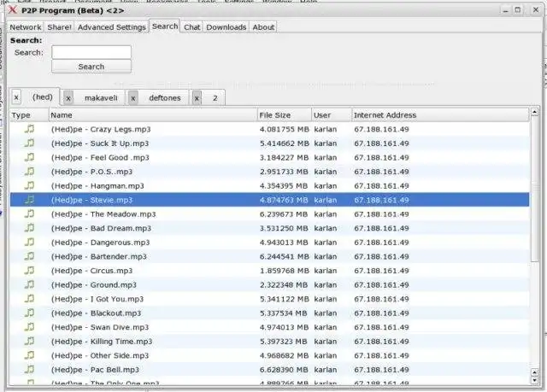Click file size 6.628390 MB
This screenshot has height=392, width=547.
pyautogui.click(x=284, y=370)
